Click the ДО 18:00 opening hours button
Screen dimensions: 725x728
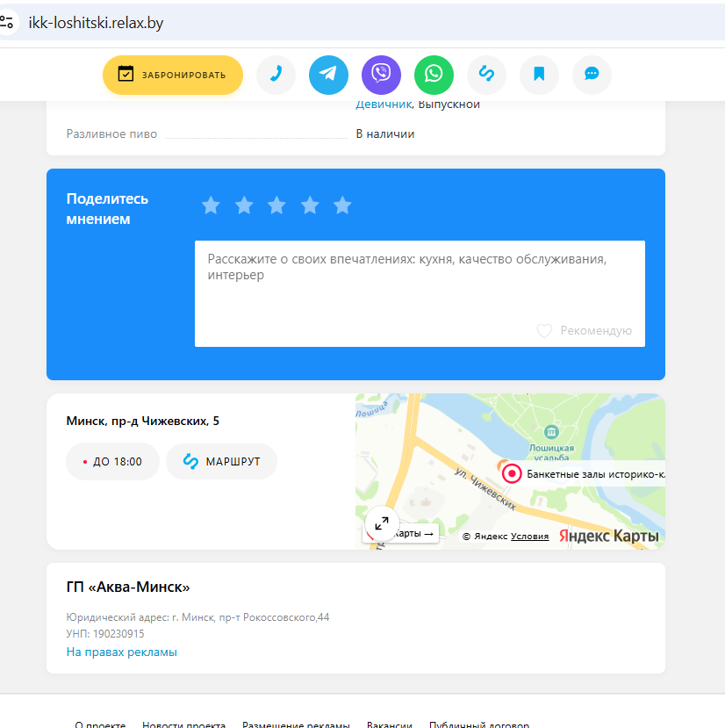point(113,462)
